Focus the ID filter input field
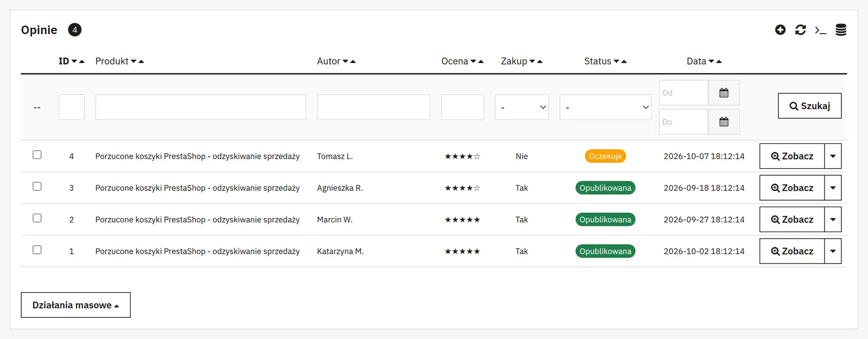 (x=72, y=107)
